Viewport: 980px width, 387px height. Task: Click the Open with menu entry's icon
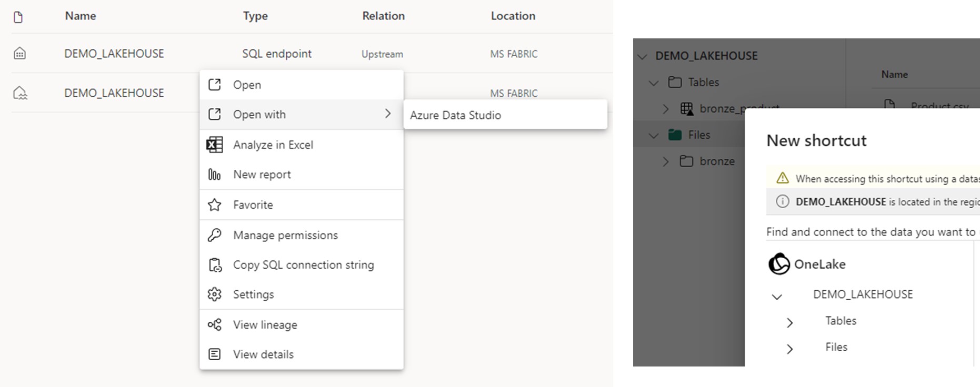214,114
